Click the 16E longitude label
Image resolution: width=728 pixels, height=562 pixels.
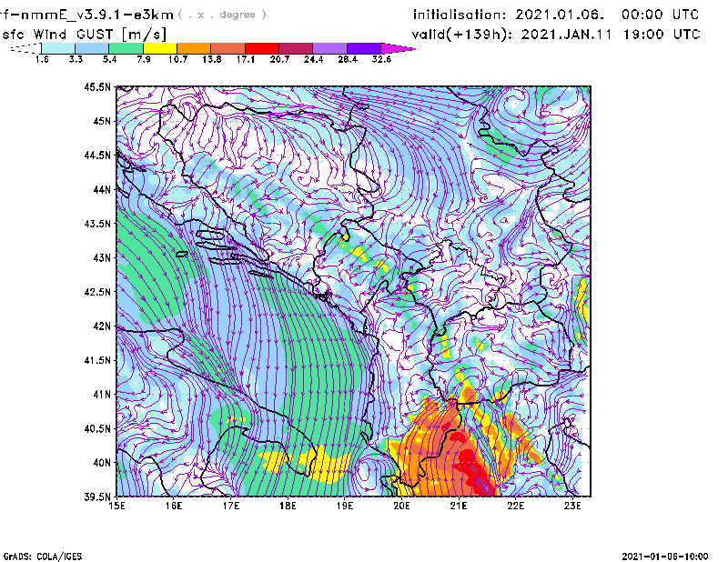click(x=174, y=506)
